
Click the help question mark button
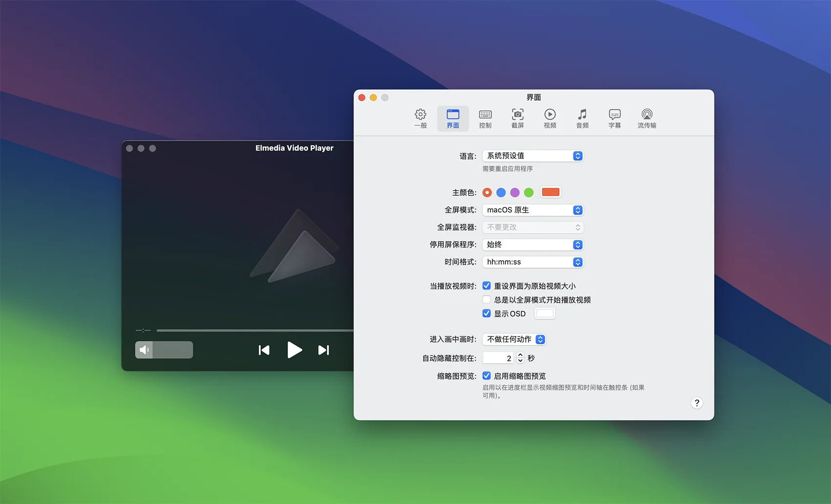(697, 403)
